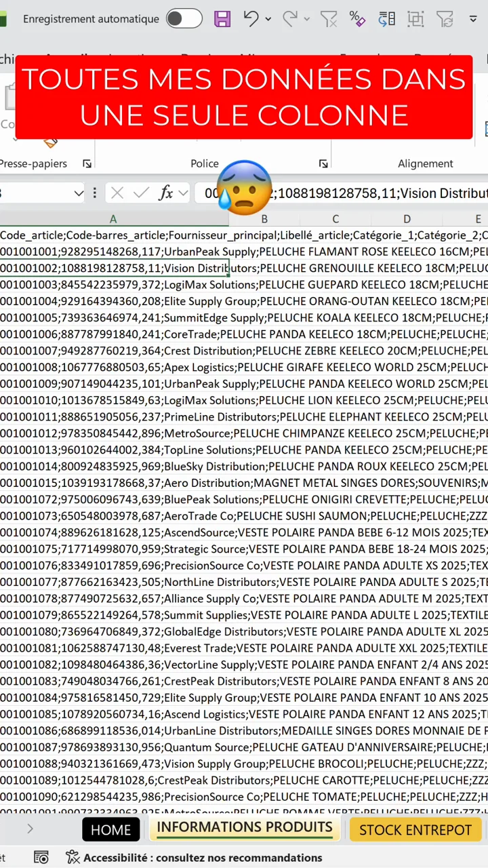Select the row with MAGNET METAL SINGES DORES
This screenshot has height=868, width=488.
tap(244, 483)
